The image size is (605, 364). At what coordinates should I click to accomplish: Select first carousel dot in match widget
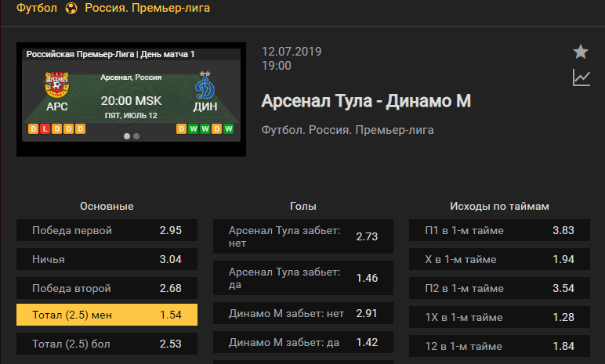point(126,136)
